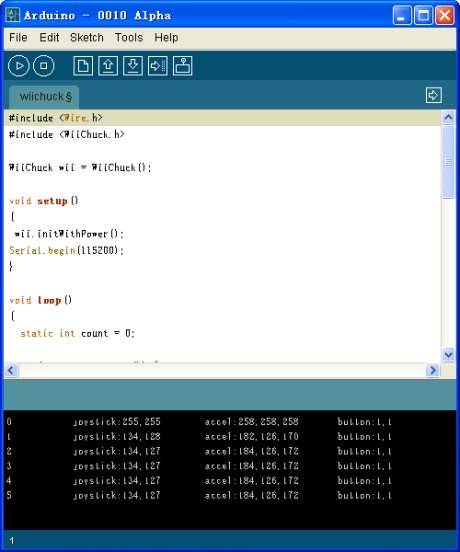Screen dimensions: 460x552
Task: Select the wiichuck sketch tab
Action: coord(44,97)
